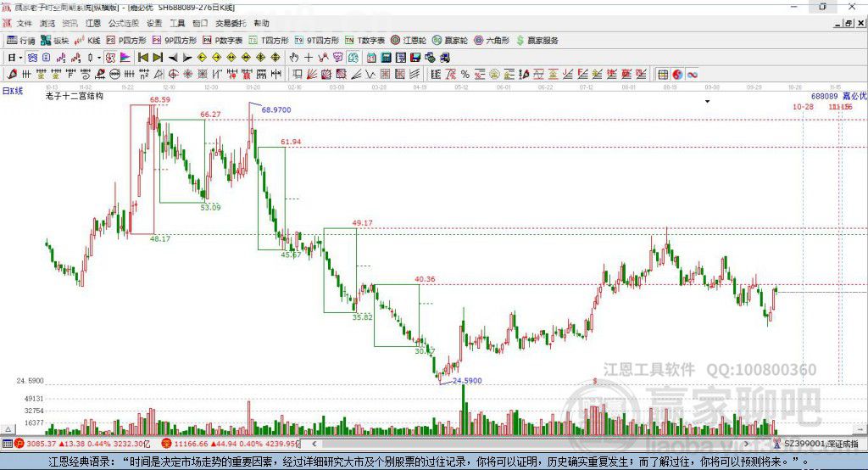
Task: Click the small black dropdown triangle on chart
Action: pyautogui.click(x=708, y=102)
